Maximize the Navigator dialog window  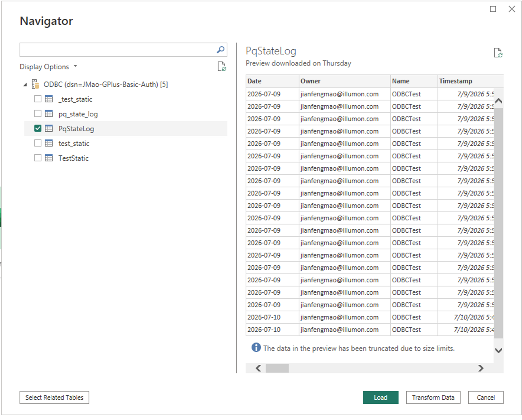493,9
